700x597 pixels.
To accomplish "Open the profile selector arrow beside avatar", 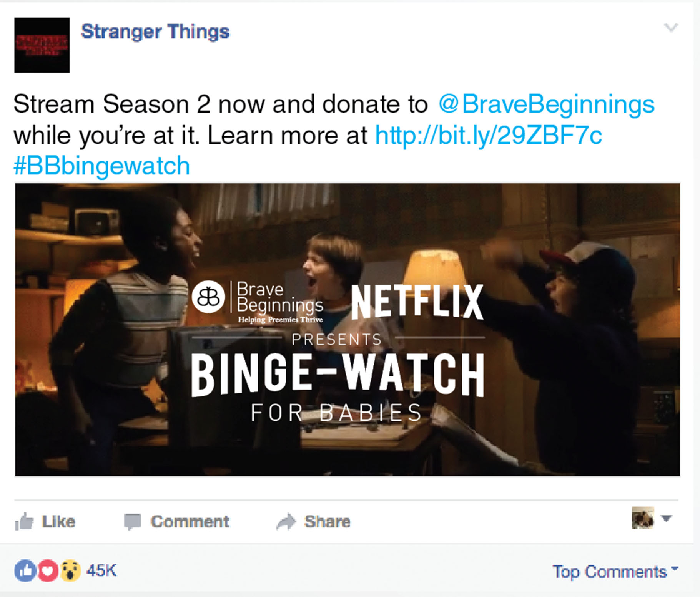I will [x=666, y=519].
